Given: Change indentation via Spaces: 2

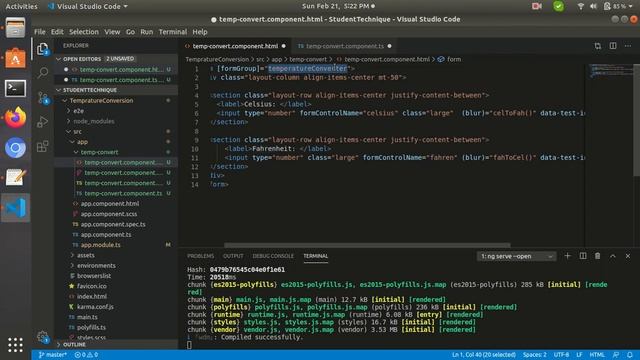Looking at the screenshot, I should (535, 355).
